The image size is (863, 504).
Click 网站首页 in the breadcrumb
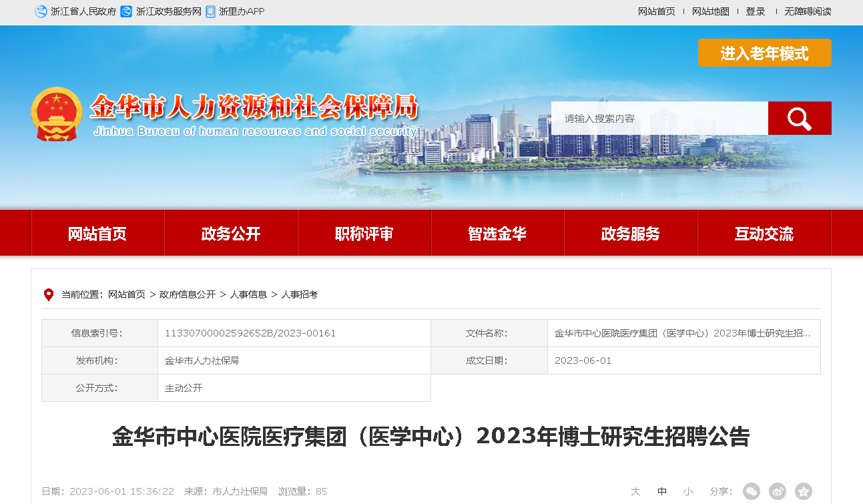click(x=127, y=294)
